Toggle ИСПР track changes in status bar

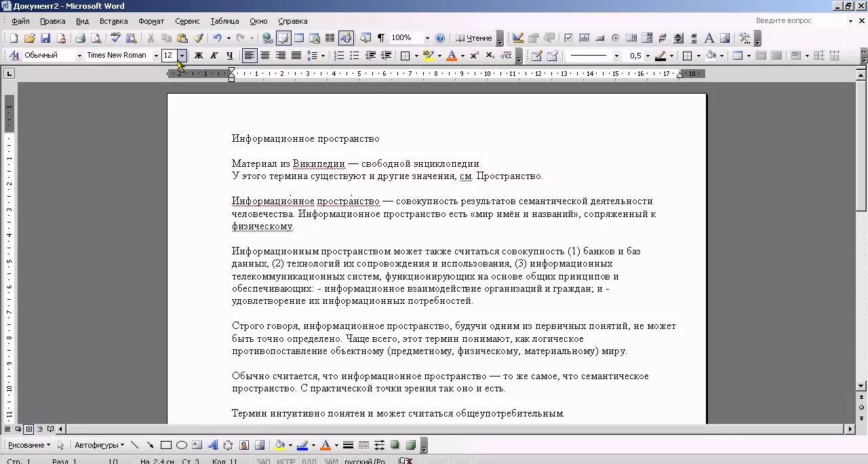(286, 461)
